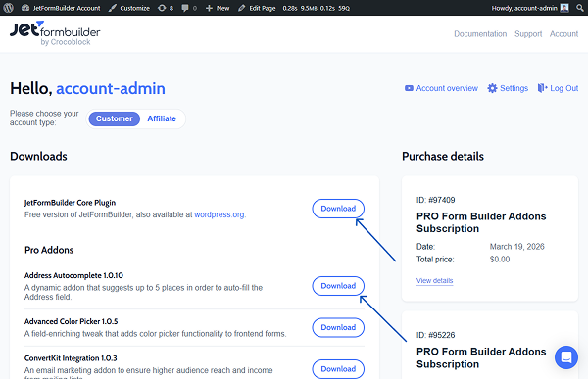
Task: Click Edit Page in admin bar
Action: tap(257, 8)
